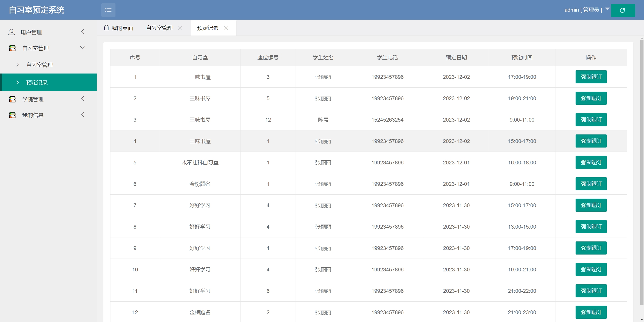This screenshot has width=644, height=322.
Task: Click the 金榜题名 cell in row 6
Action: [x=200, y=184]
